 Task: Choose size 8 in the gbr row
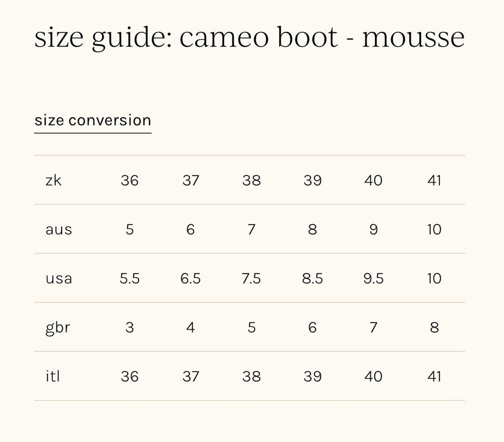point(434,328)
